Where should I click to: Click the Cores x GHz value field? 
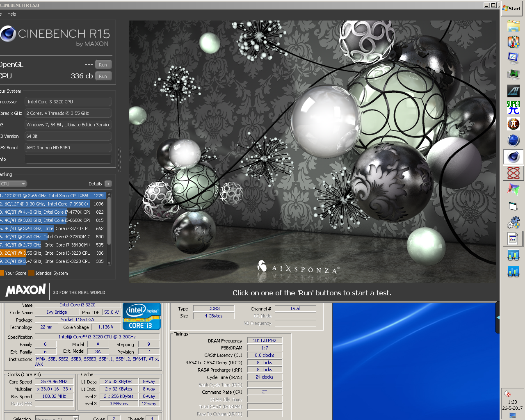coord(68,113)
